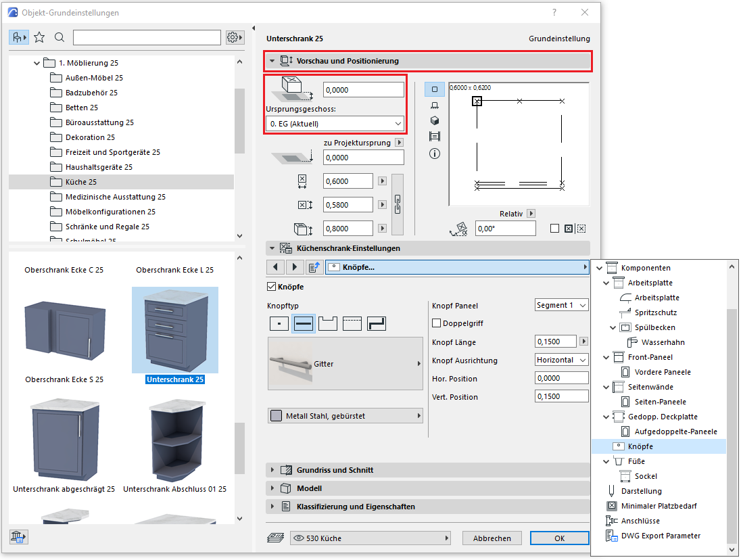
Task: Click the Abbrechen button
Action: 492,538
